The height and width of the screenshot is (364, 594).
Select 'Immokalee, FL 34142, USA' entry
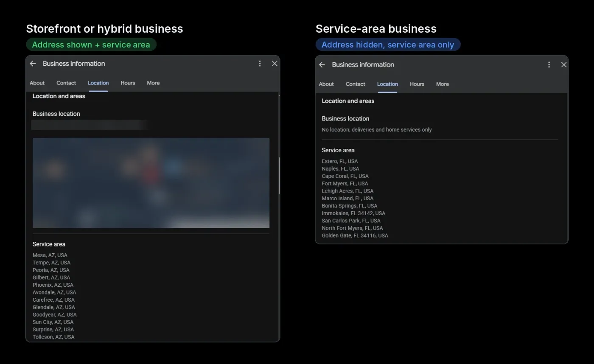(353, 213)
